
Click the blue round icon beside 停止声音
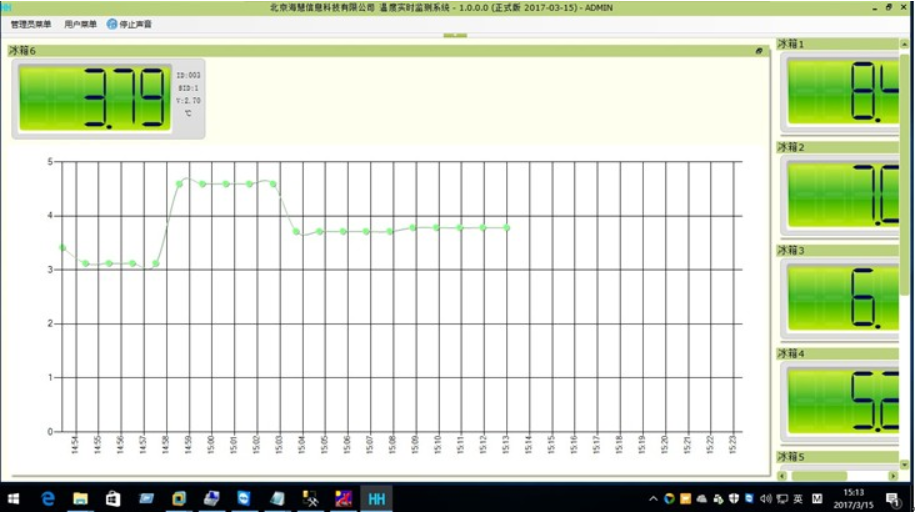point(111,24)
